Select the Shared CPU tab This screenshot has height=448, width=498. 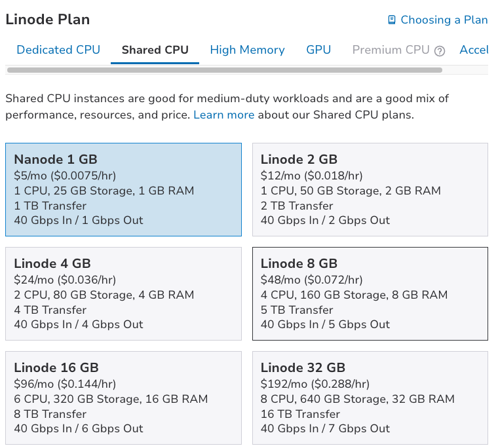tap(155, 50)
